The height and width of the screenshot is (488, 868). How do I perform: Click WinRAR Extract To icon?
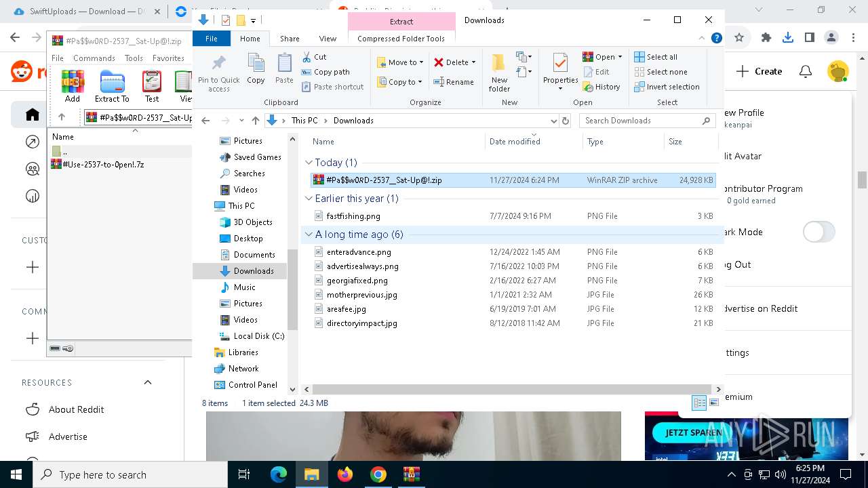point(112,87)
